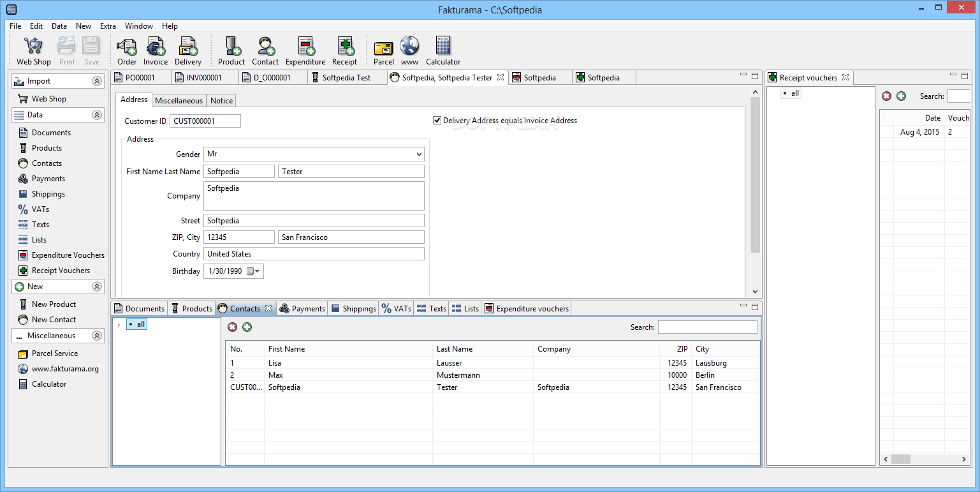The width and height of the screenshot is (980, 492).
Task: Sort contacts by Last Name column
Action: point(483,349)
